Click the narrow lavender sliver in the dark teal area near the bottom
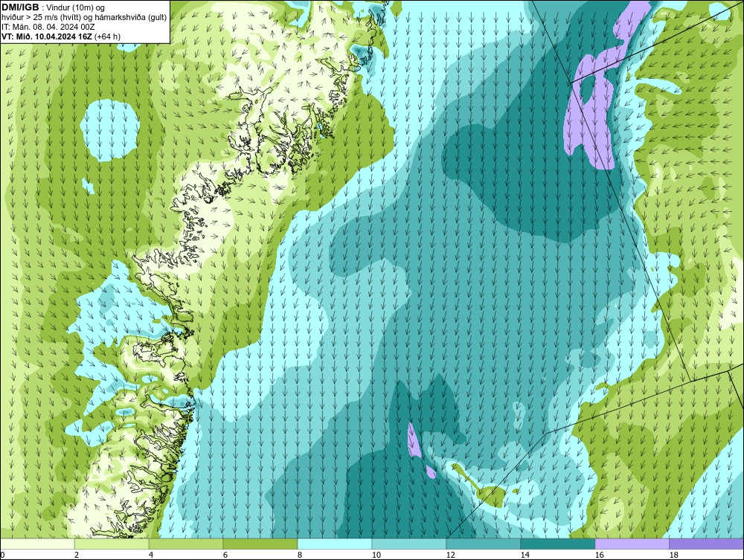This screenshot has height=560, width=744. (414, 440)
